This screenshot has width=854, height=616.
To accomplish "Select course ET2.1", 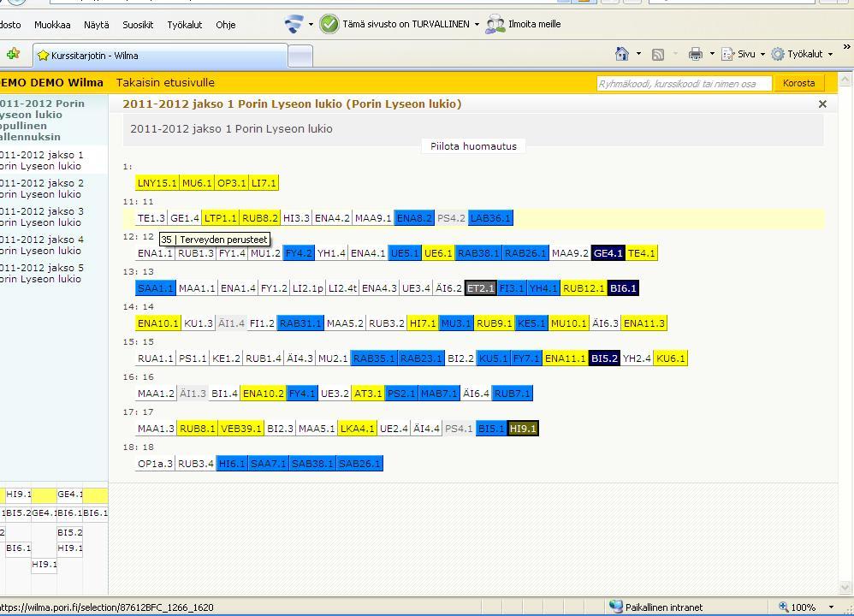I will click(480, 288).
